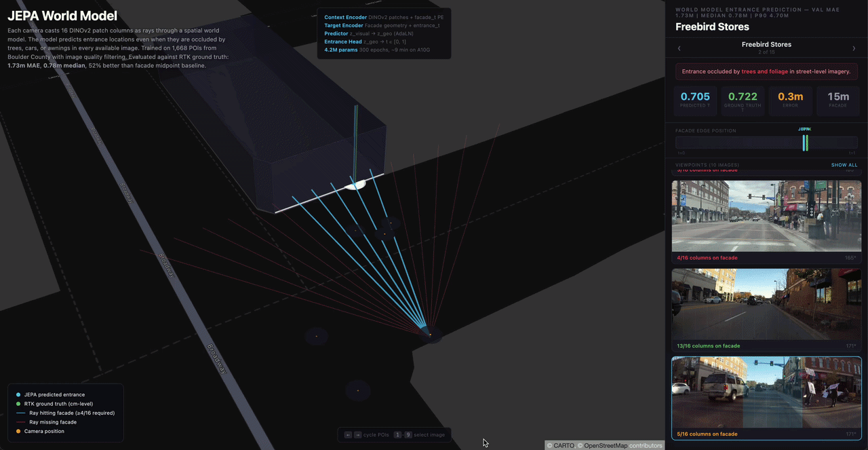
Task: Click the 'Freebird Stores' panel heading
Action: tap(712, 27)
